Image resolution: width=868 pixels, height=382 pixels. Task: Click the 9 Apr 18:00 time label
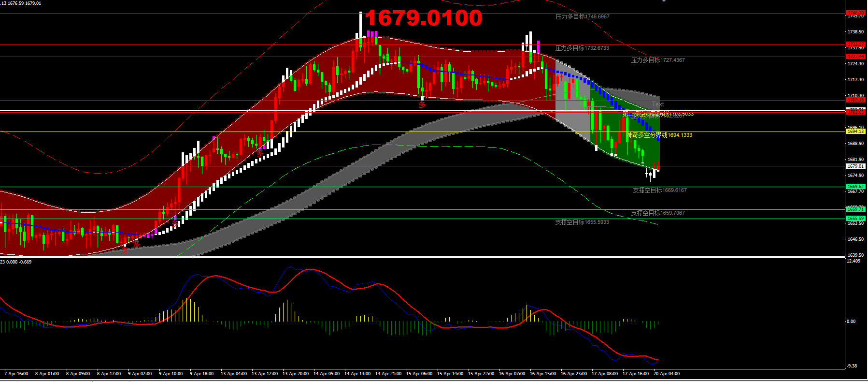tap(202, 374)
